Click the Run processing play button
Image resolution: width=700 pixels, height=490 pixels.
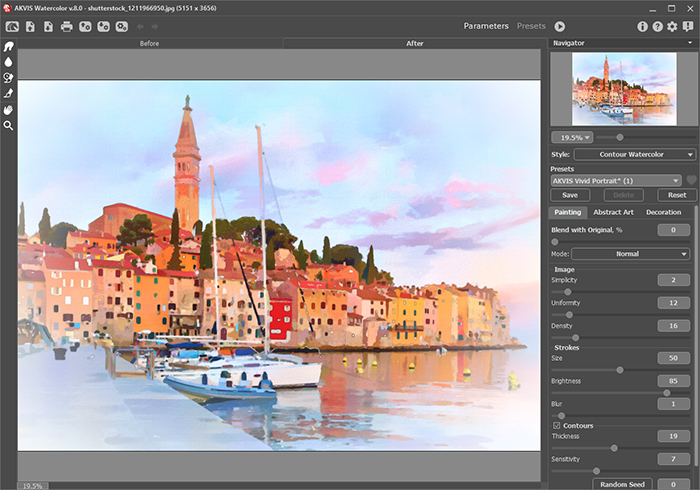coord(560,26)
